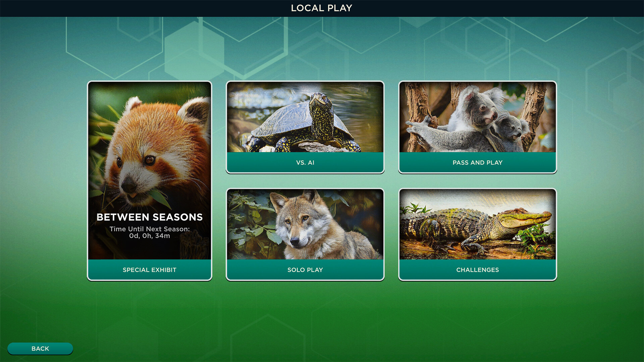Select Pass and Play mode
Screen dimensions: 644x362
click(478, 127)
